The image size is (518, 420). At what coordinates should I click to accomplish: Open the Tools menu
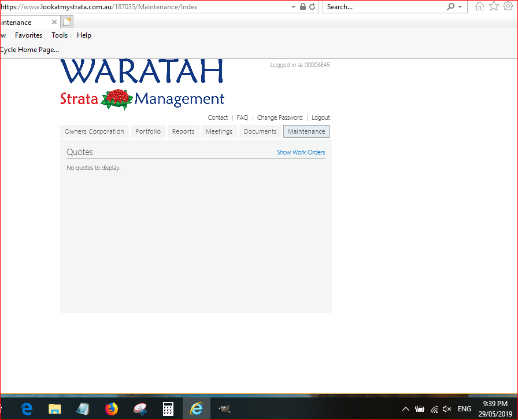coord(60,35)
